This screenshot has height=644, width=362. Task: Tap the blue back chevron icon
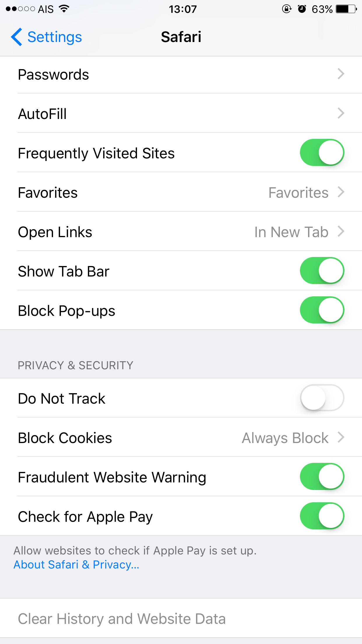click(x=16, y=37)
